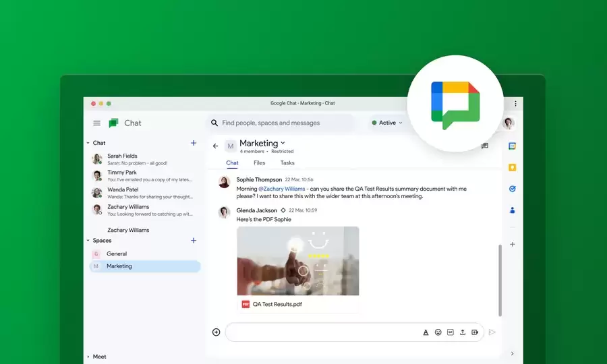607x364 pixels.
Task: Switch to the Chat tab
Action: click(232, 163)
